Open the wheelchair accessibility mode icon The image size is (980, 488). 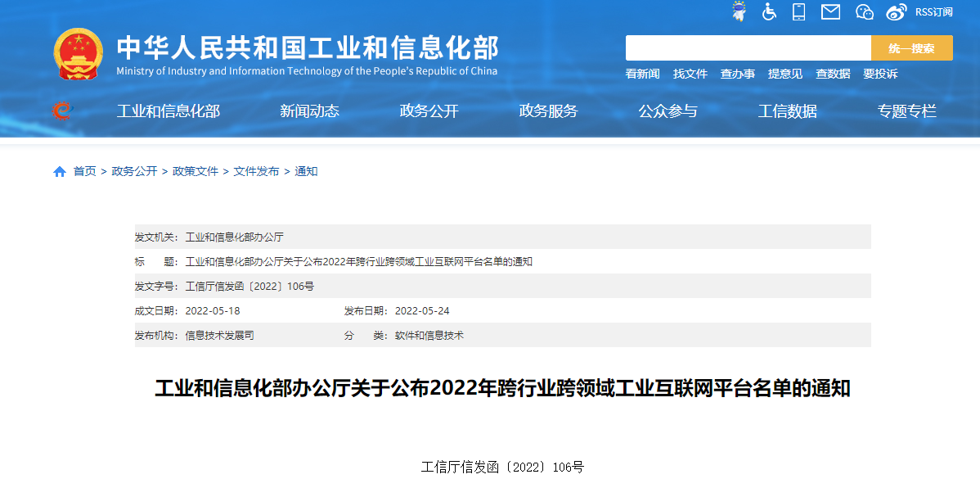coord(769,11)
